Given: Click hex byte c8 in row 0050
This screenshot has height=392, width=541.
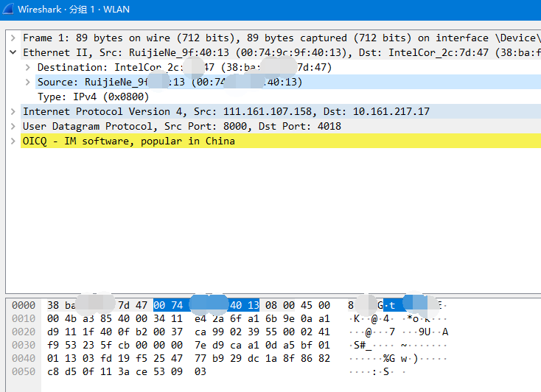Looking at the screenshot, I should tap(53, 371).
